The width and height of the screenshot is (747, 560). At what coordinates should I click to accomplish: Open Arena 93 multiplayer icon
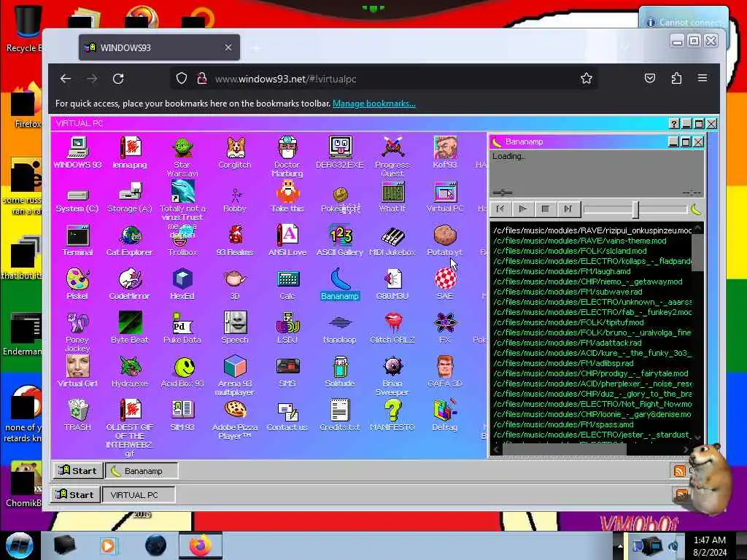click(x=235, y=376)
